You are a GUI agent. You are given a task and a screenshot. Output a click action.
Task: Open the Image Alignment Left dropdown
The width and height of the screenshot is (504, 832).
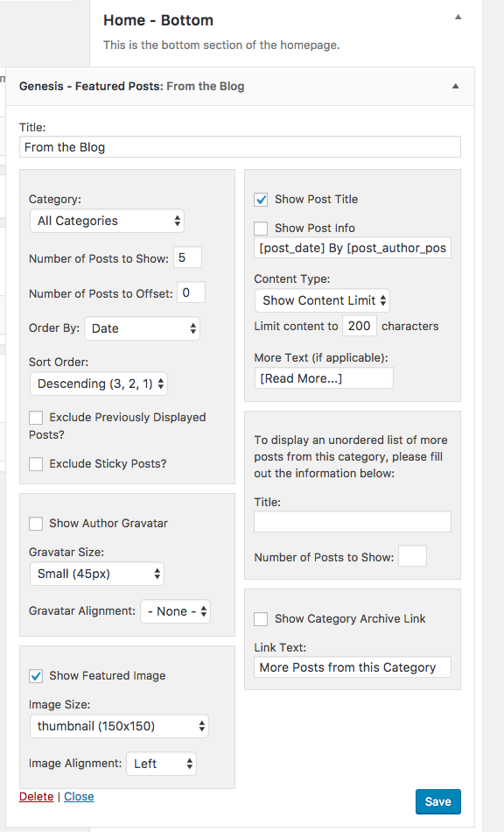tap(162, 764)
